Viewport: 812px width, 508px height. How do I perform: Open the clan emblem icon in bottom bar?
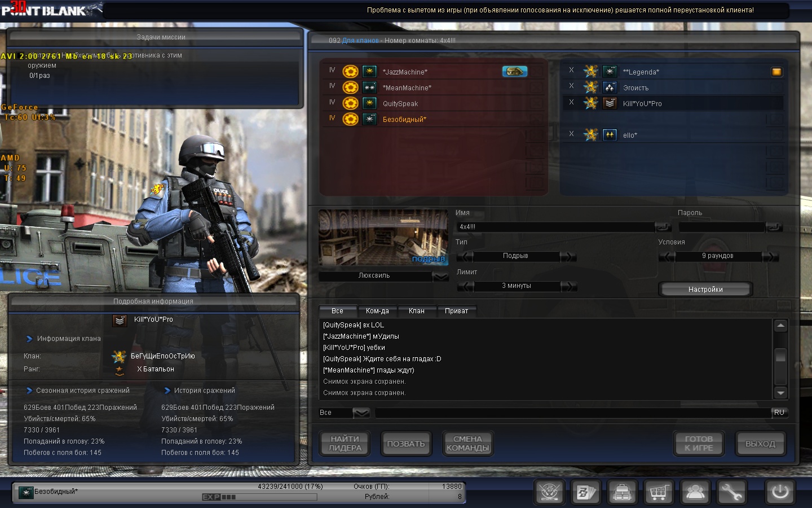(549, 492)
